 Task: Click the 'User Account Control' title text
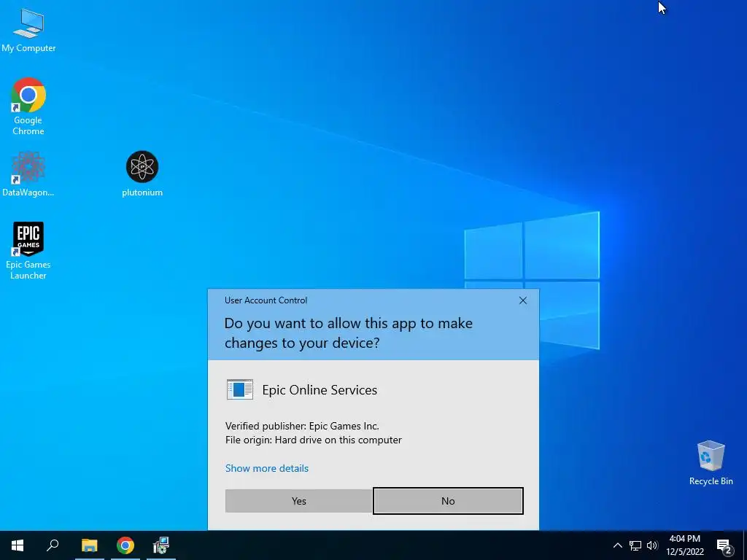tap(266, 300)
